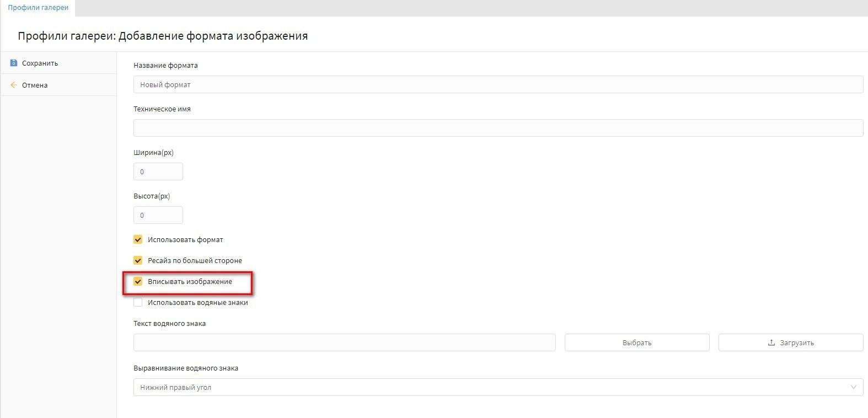Image resolution: width=868 pixels, height=418 pixels.
Task: Open the watermark alignment dropdown
Action: coord(496,387)
